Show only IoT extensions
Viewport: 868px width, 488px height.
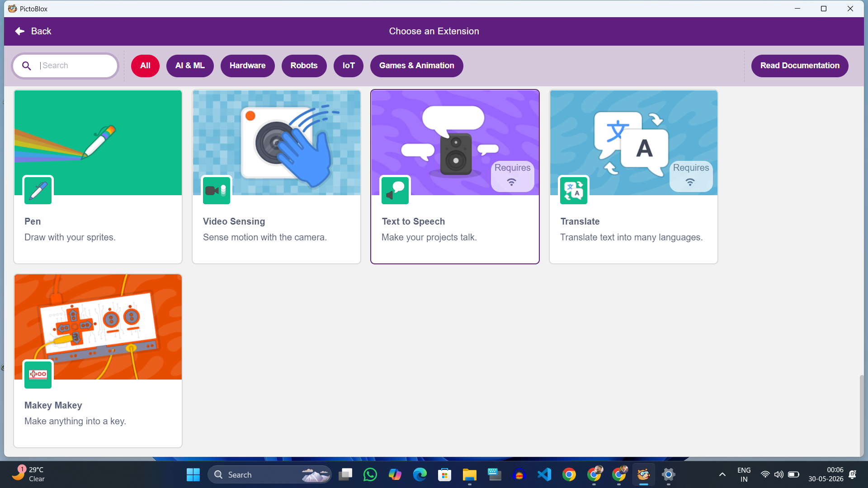(349, 66)
